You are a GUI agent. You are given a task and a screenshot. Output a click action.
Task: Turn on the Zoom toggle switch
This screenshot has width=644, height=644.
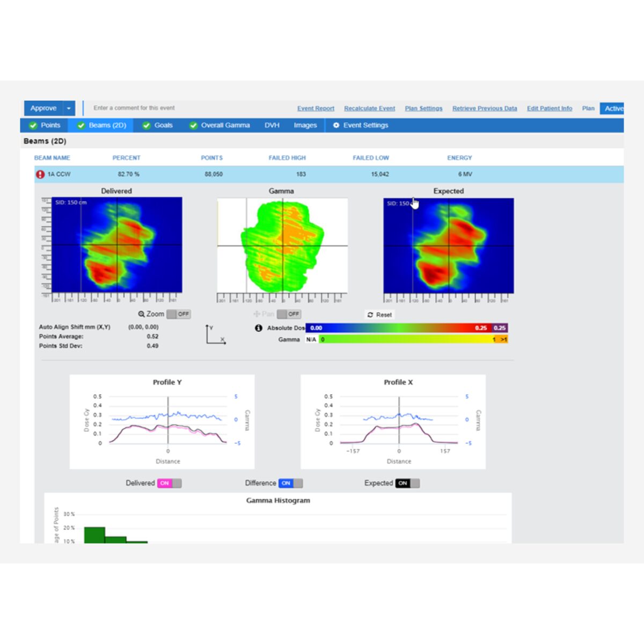(179, 314)
